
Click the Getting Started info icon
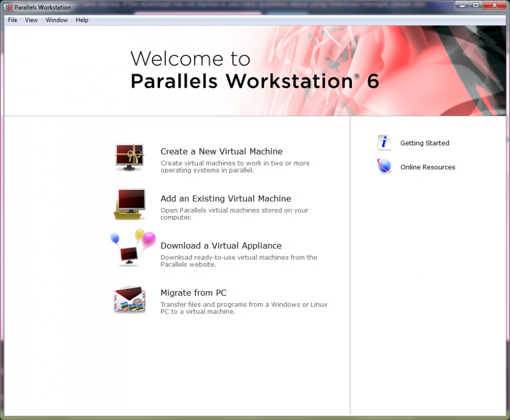click(x=384, y=142)
